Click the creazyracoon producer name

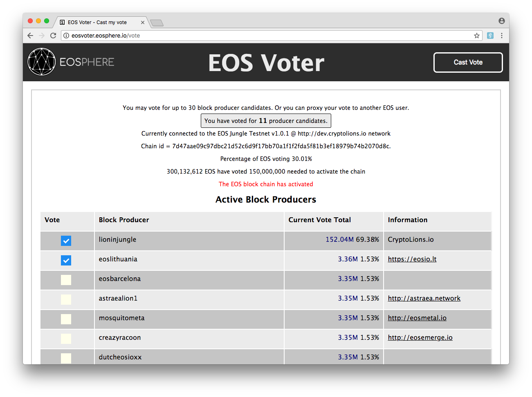(119, 338)
